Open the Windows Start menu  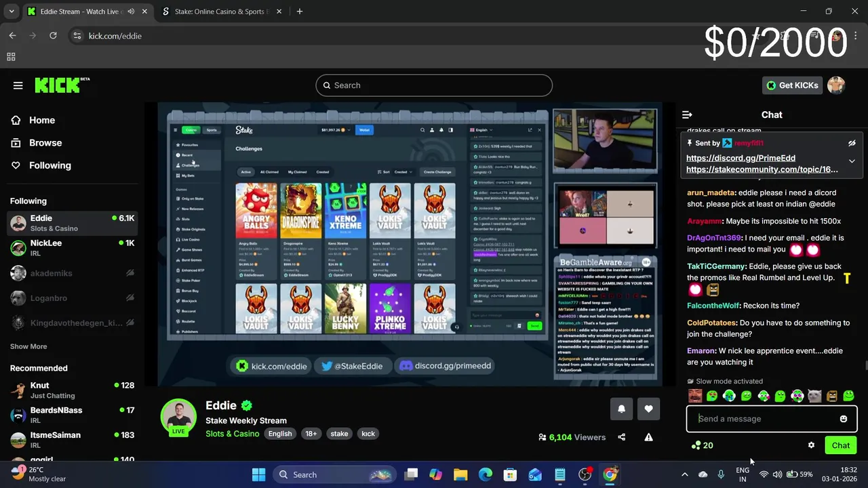[x=258, y=474]
